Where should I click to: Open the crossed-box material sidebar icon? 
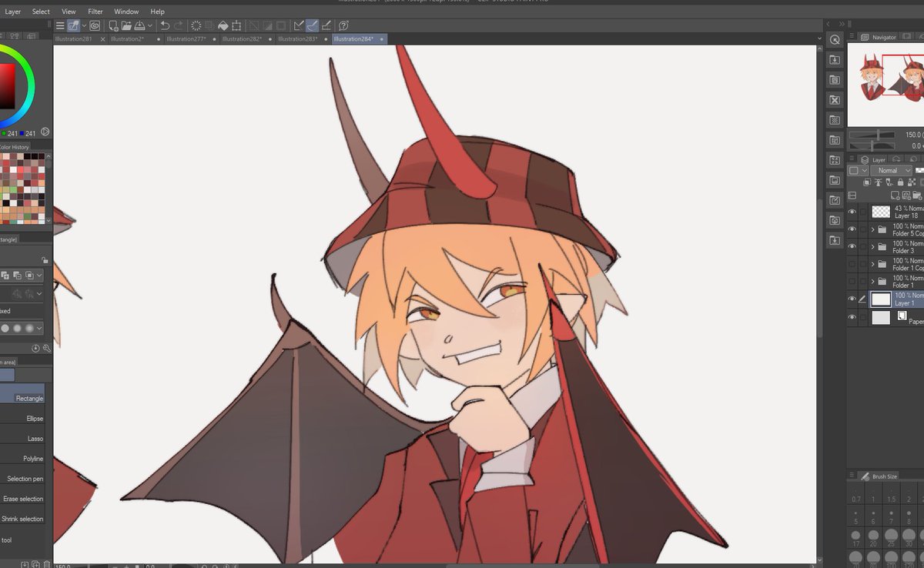(835, 100)
